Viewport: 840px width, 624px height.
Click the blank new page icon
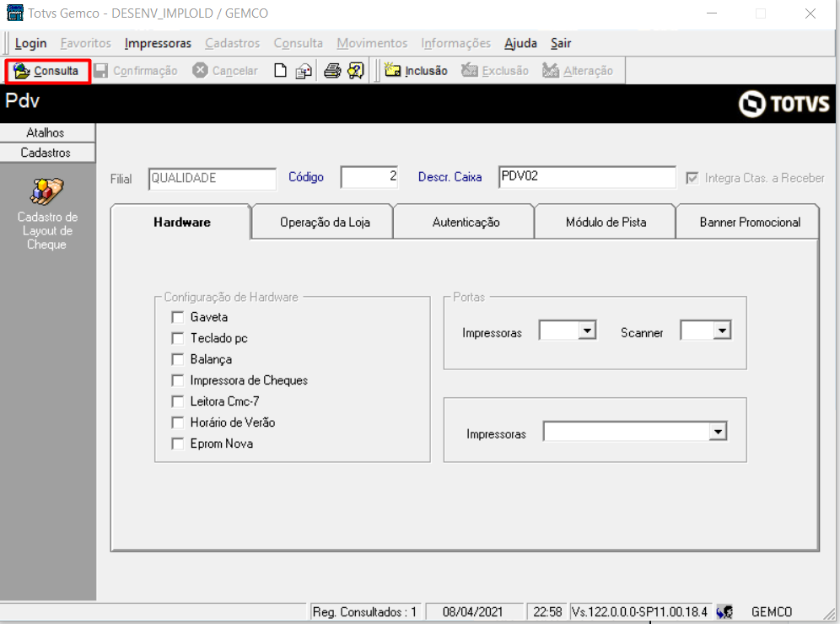(280, 71)
